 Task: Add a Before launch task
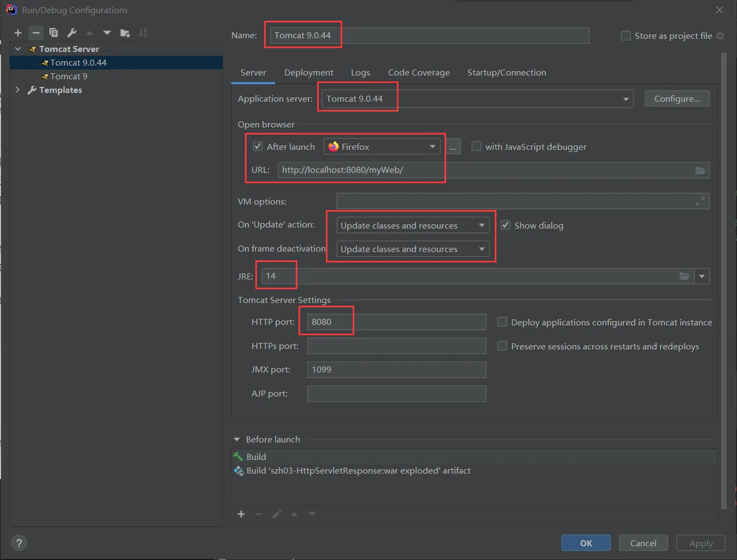[241, 514]
